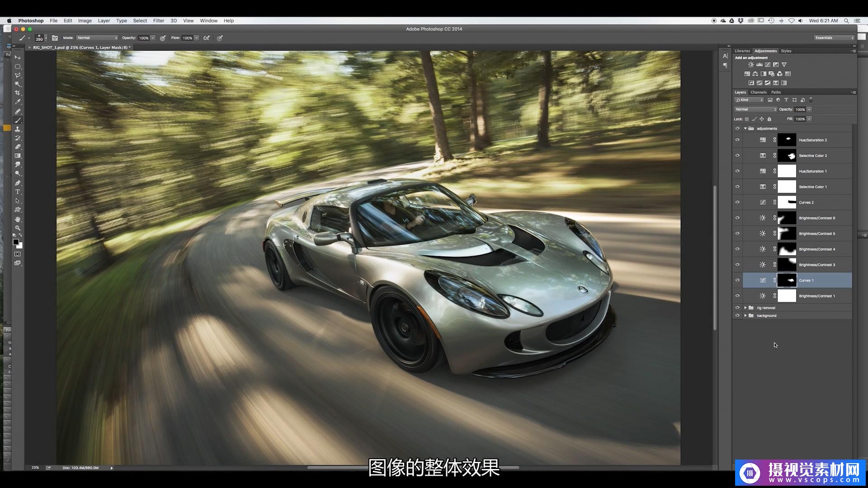The width and height of the screenshot is (868, 488).
Task: Hide the rig removal group
Action: 737,308
